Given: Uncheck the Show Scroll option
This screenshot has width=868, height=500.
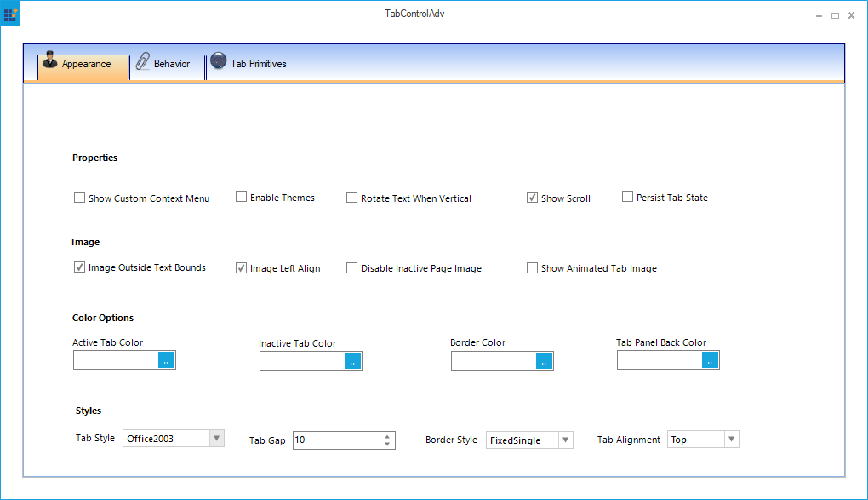Looking at the screenshot, I should pyautogui.click(x=533, y=197).
